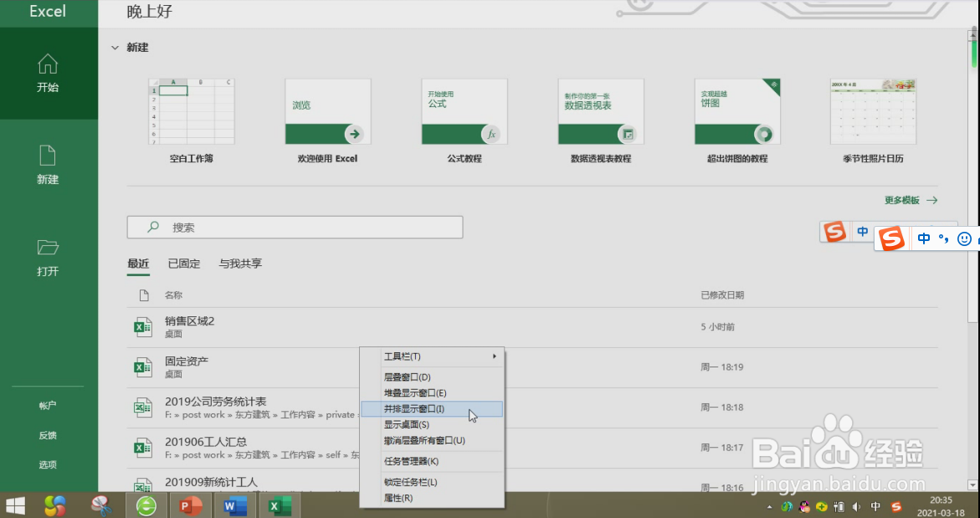
Task: Choose 层叠窗口(D) from context menu
Action: coord(432,377)
